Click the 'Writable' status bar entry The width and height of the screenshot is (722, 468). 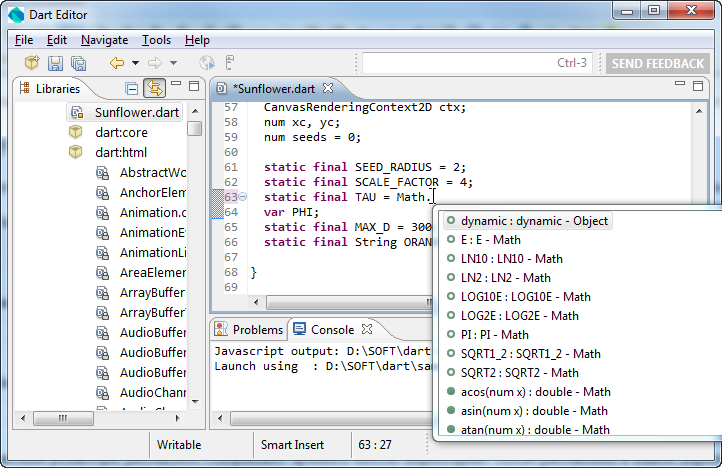[x=179, y=445]
